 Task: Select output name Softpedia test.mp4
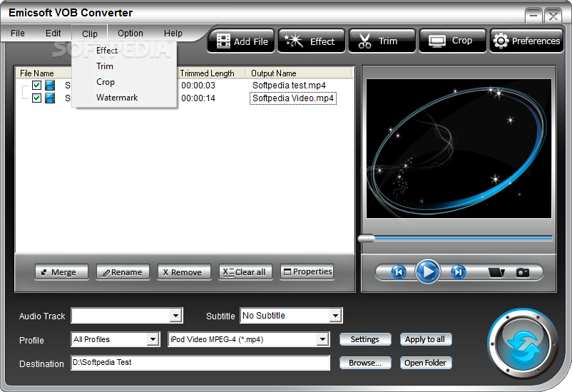(289, 86)
